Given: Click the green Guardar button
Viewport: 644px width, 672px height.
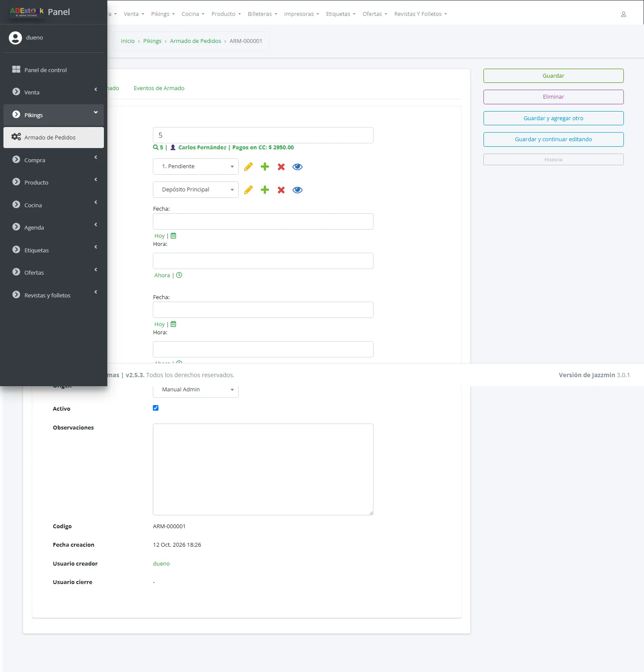Looking at the screenshot, I should tap(553, 76).
